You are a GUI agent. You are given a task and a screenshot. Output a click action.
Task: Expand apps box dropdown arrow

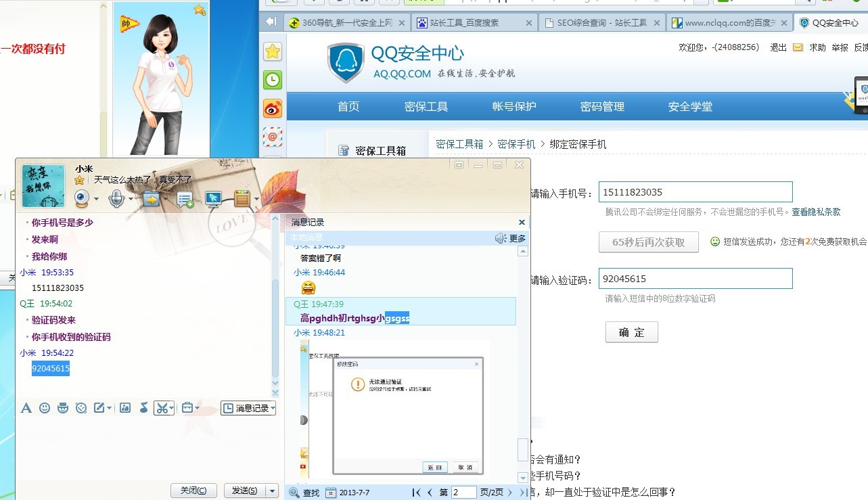pyautogui.click(x=256, y=199)
